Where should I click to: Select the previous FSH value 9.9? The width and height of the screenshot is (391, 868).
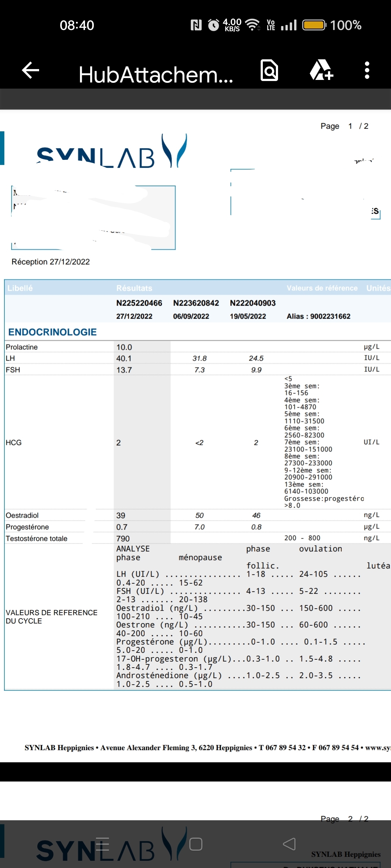coord(256,370)
